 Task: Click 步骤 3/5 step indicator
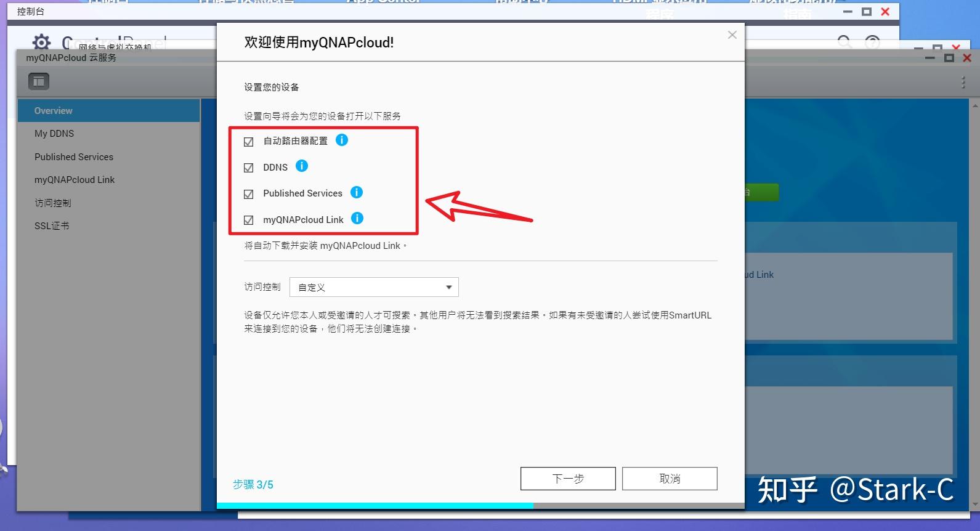[x=253, y=485]
